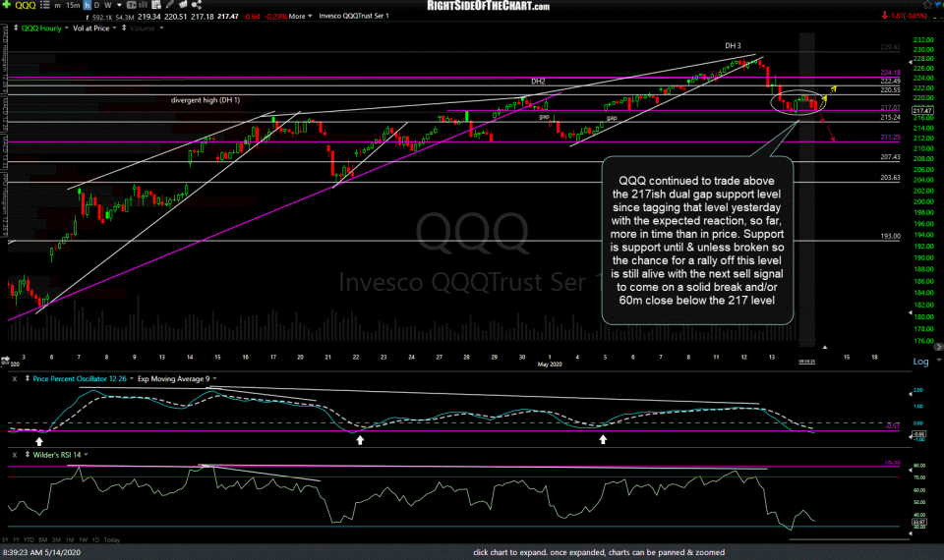Click the small triangle marker near 228.00

click(x=911, y=62)
